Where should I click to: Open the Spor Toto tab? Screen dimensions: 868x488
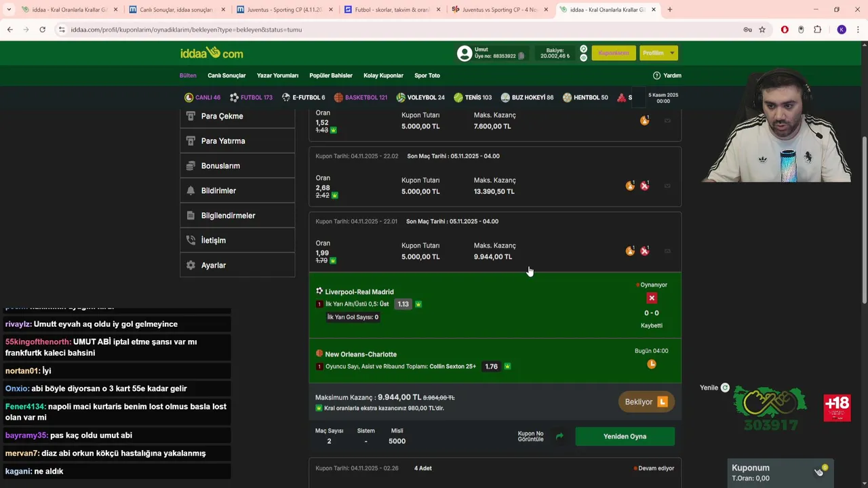[427, 75]
